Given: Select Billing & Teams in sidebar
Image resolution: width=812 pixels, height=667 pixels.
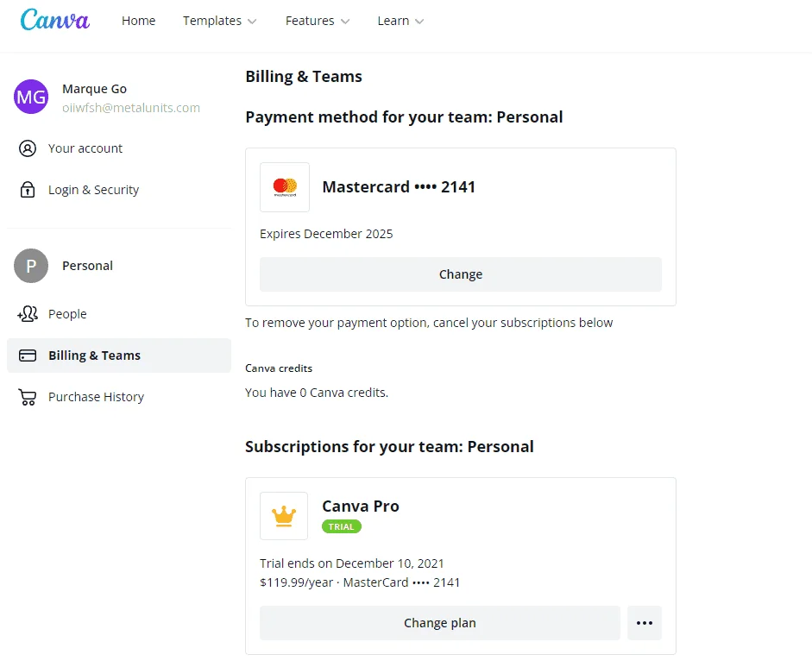Looking at the screenshot, I should coord(119,356).
